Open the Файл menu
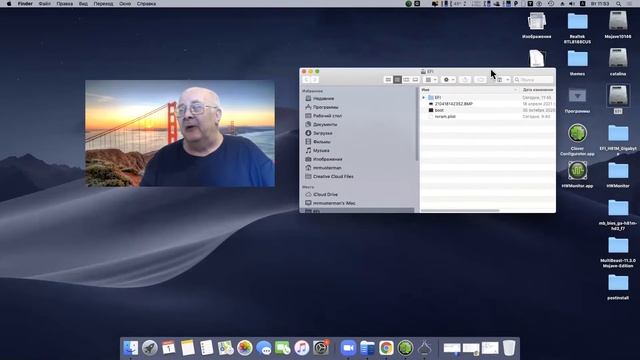The image size is (640, 360). point(44,4)
